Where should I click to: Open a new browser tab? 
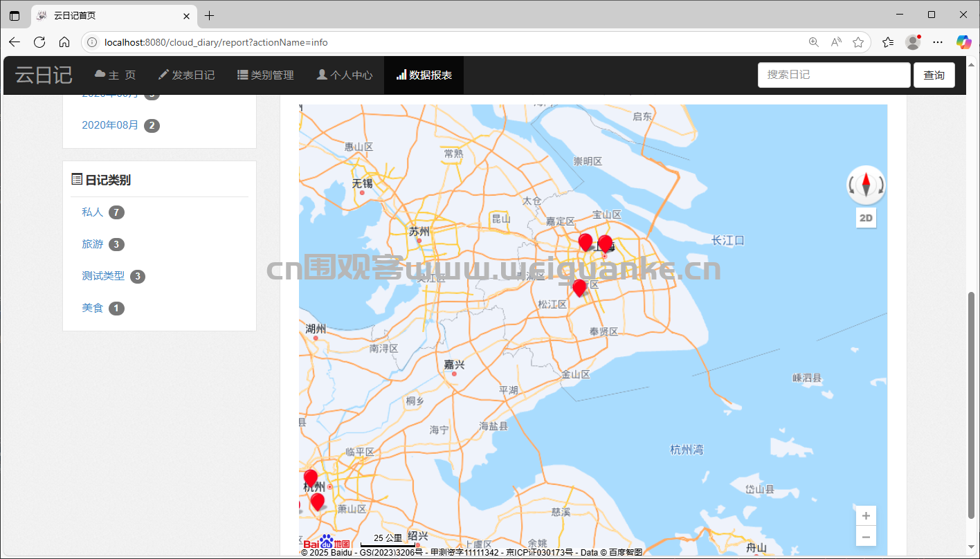point(209,15)
